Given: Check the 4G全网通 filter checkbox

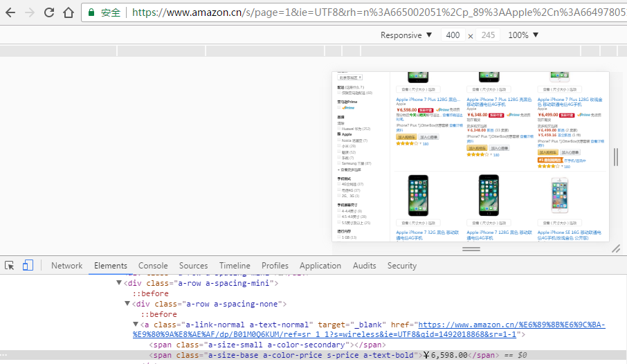Looking at the screenshot, I should coord(339,184).
